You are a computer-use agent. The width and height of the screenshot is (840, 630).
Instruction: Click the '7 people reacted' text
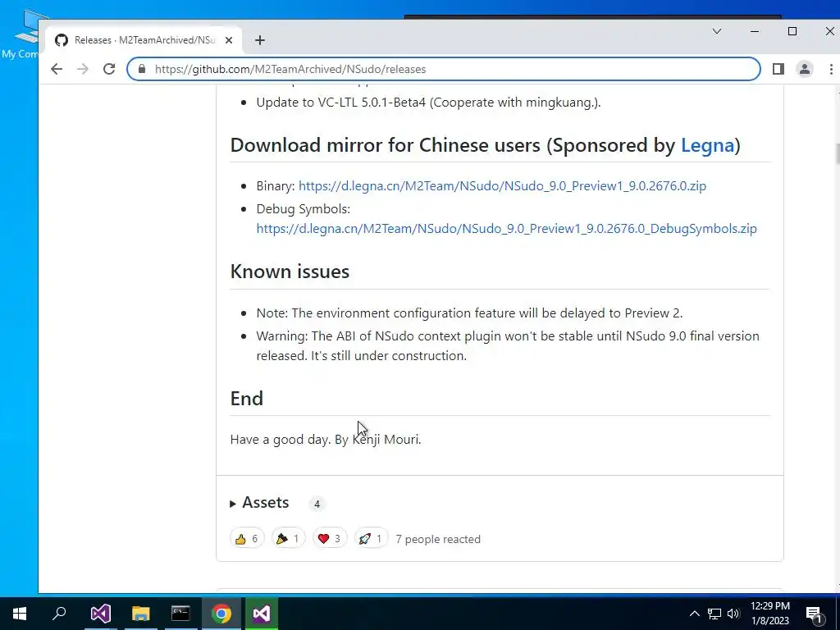coord(438,539)
